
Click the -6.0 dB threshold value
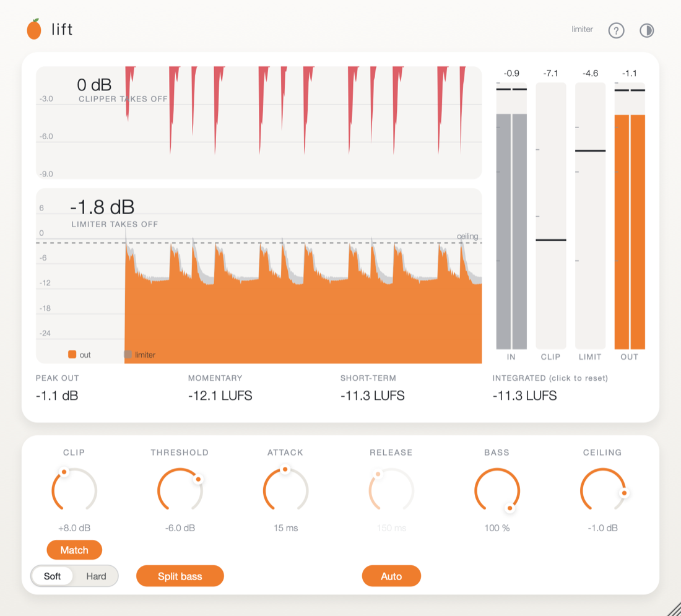pyautogui.click(x=180, y=528)
